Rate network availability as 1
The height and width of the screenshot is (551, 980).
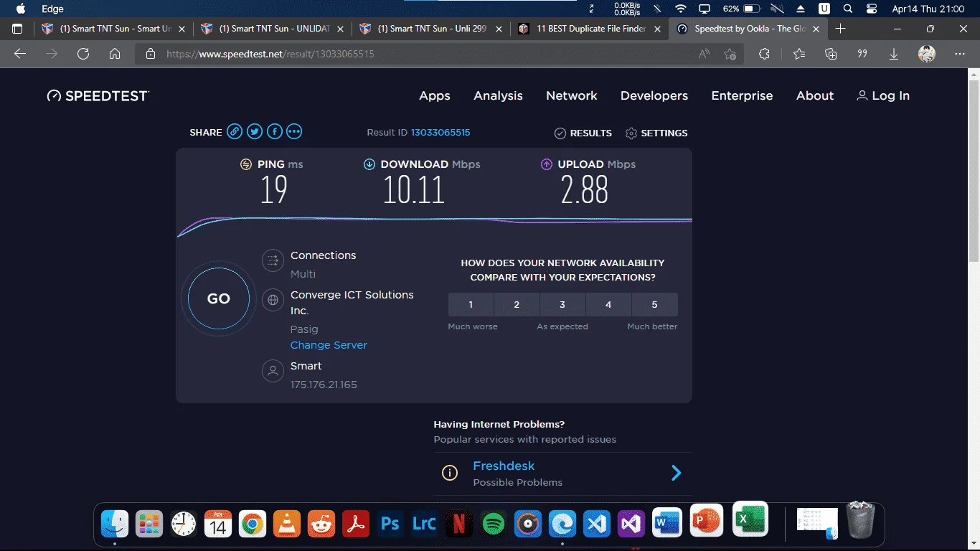tap(471, 304)
